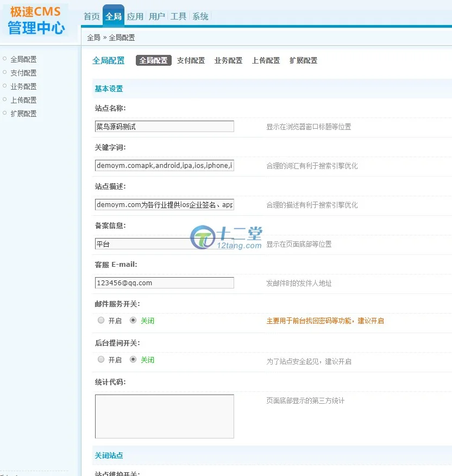Select 支付配置 in the left sidebar
This screenshot has height=476, width=452.
coord(23,73)
